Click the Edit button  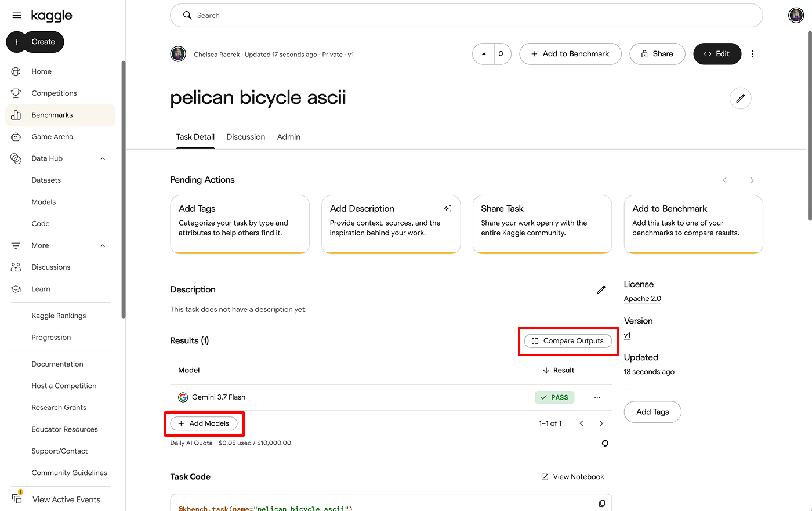[x=717, y=54]
